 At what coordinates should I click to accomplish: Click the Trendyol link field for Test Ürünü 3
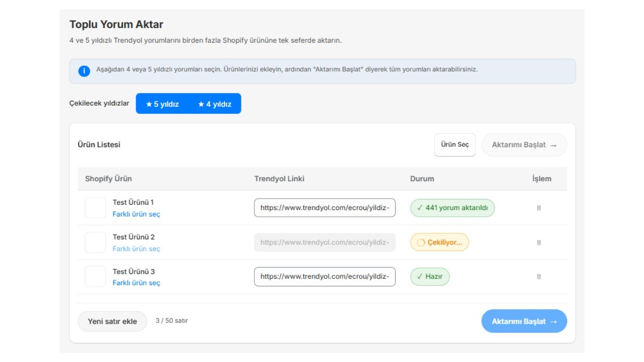[324, 277]
